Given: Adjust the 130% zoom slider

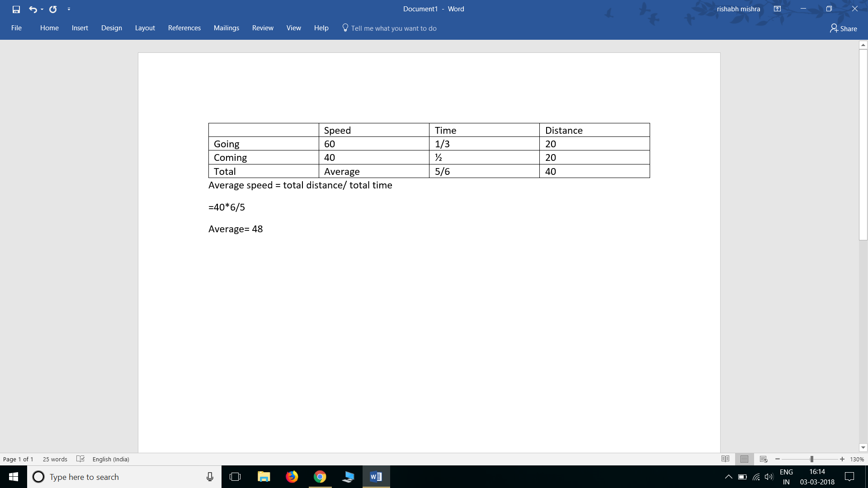Looking at the screenshot, I should click(811, 459).
